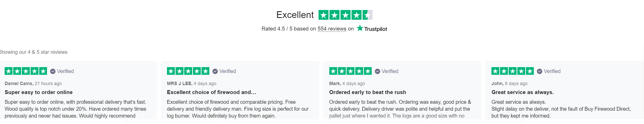Click MRS J LEE's five-star rating

pos(188,71)
